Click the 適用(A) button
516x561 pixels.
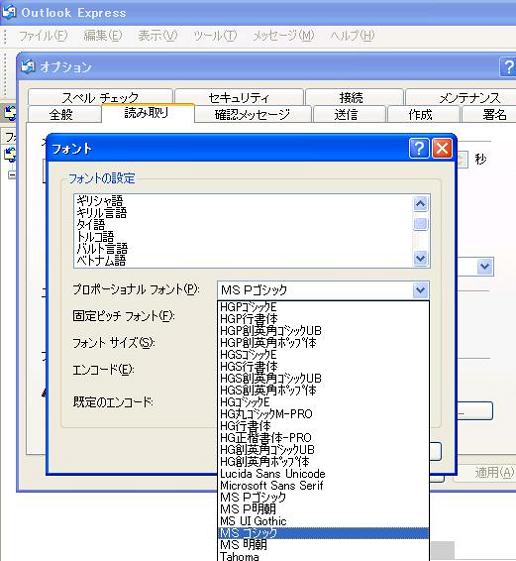(494, 473)
